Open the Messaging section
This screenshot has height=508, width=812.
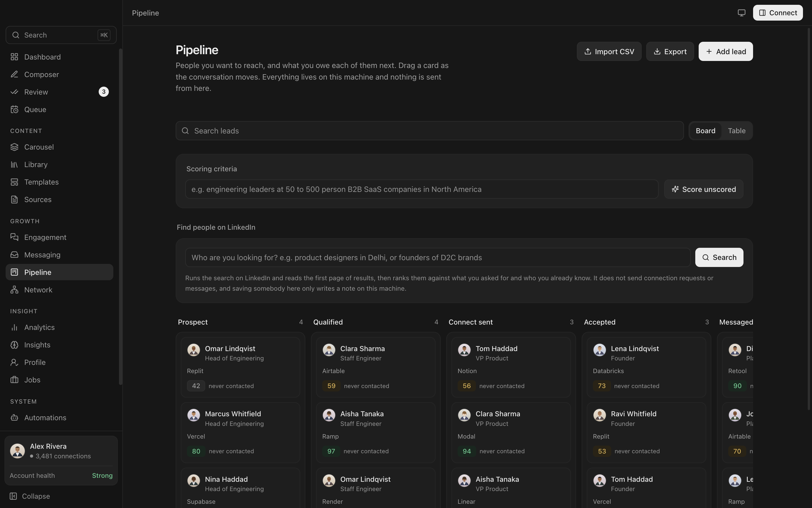(59, 255)
